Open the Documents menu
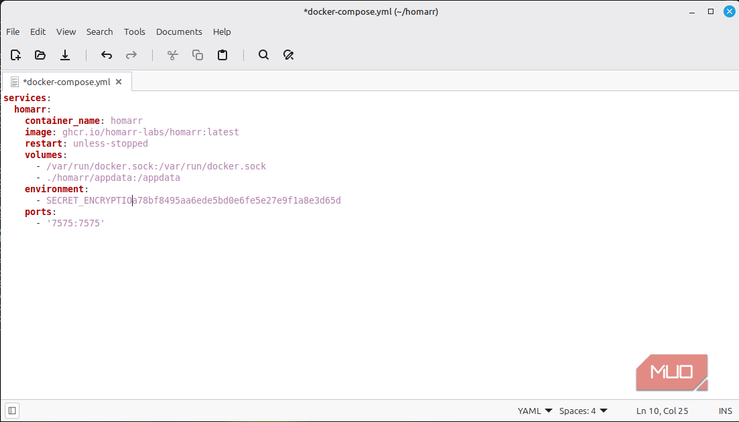739x422 pixels. 179,32
